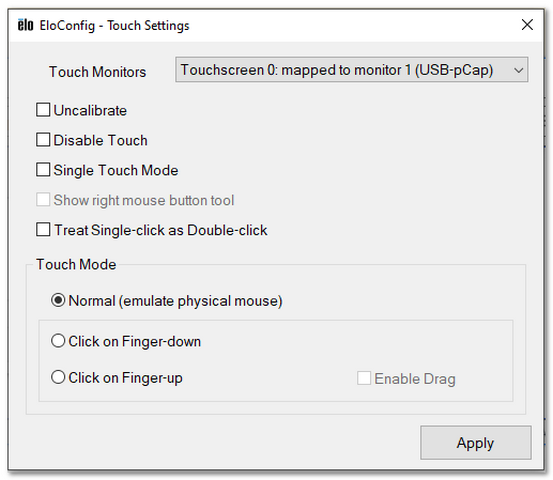Select Normal (emulate physical mouse) radio button
This screenshot has height=480, width=553.
tap(58, 300)
